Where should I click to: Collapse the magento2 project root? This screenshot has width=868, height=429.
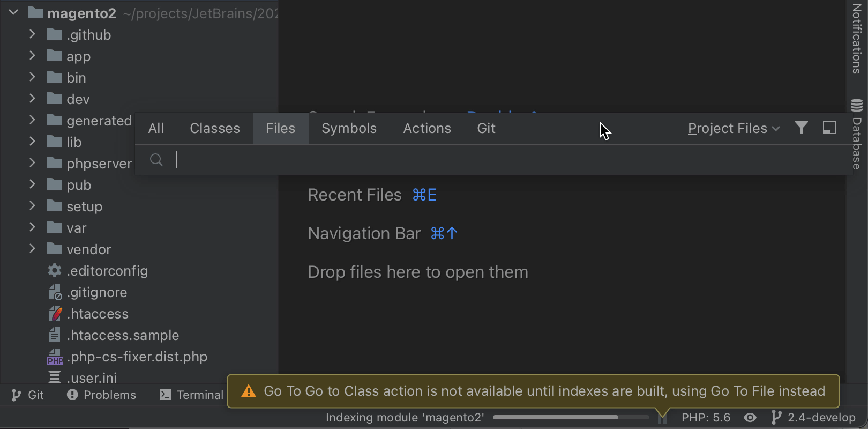click(x=14, y=12)
